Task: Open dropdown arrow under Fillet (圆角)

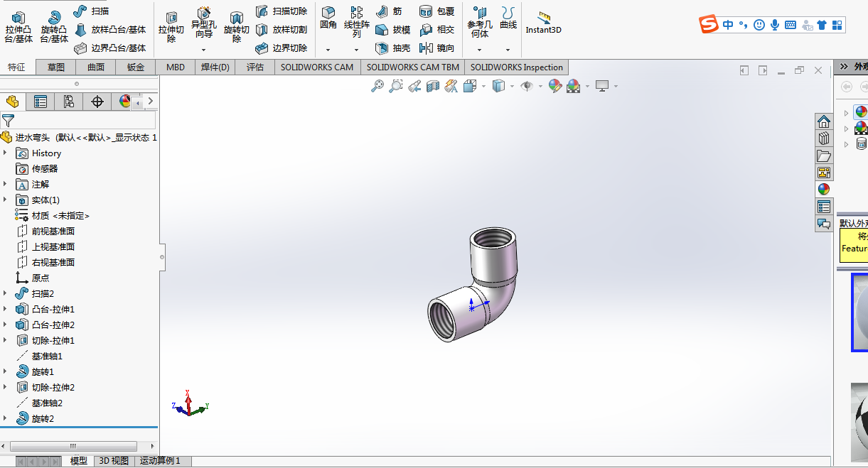Action: tap(328, 50)
